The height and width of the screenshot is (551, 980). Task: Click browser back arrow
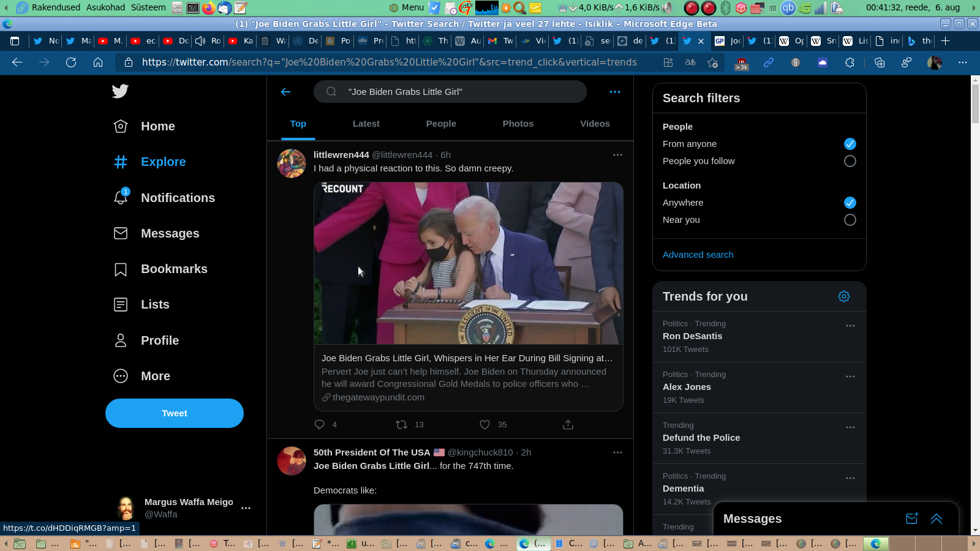click(17, 62)
